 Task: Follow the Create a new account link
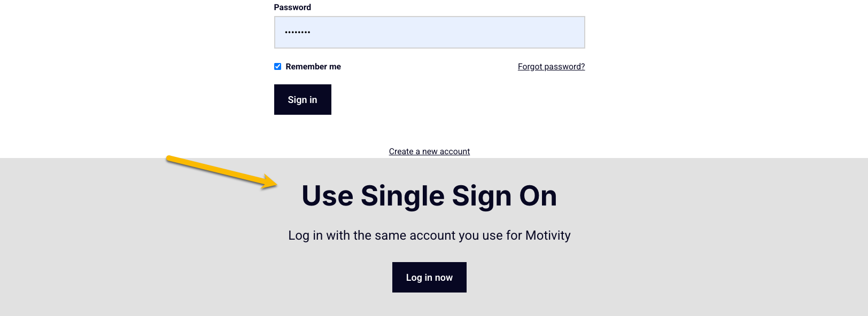[x=429, y=152]
